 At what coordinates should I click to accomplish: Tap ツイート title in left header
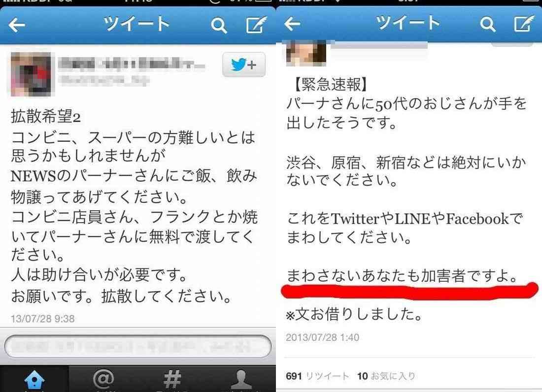click(x=137, y=24)
